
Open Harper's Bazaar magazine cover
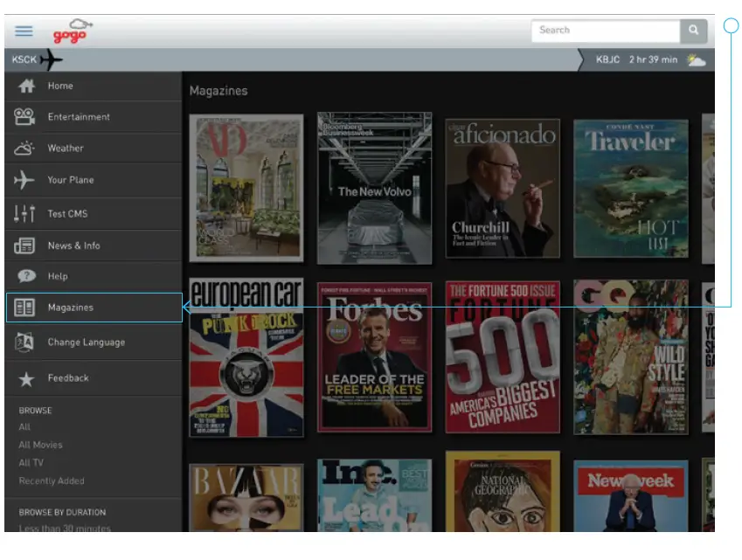pyautogui.click(x=246, y=498)
